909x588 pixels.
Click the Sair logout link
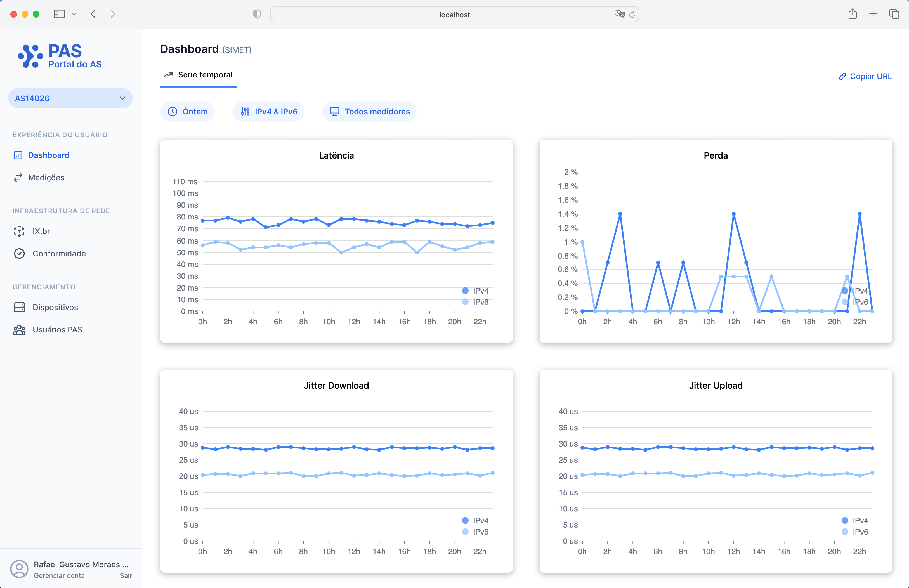pyautogui.click(x=126, y=575)
